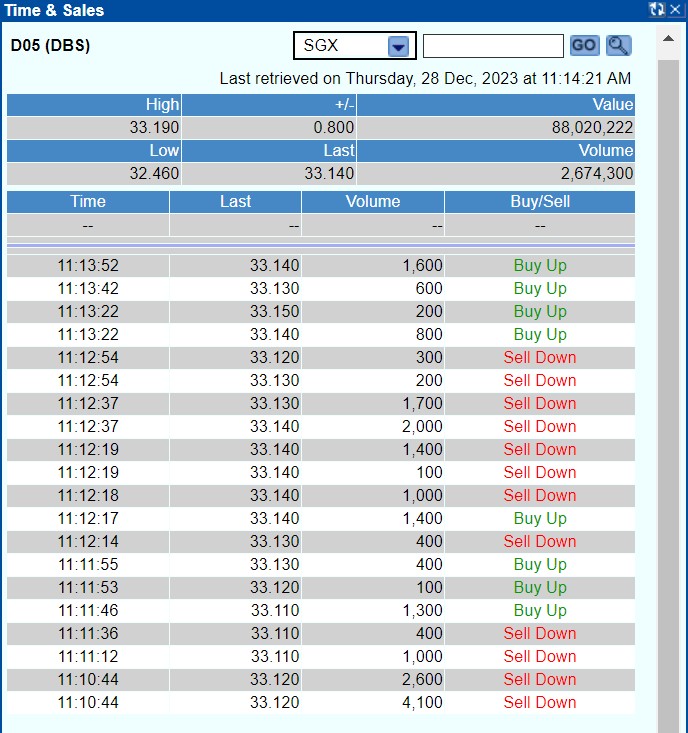Select the trade time 11:11:36
688x733 pixels.
(x=88, y=633)
